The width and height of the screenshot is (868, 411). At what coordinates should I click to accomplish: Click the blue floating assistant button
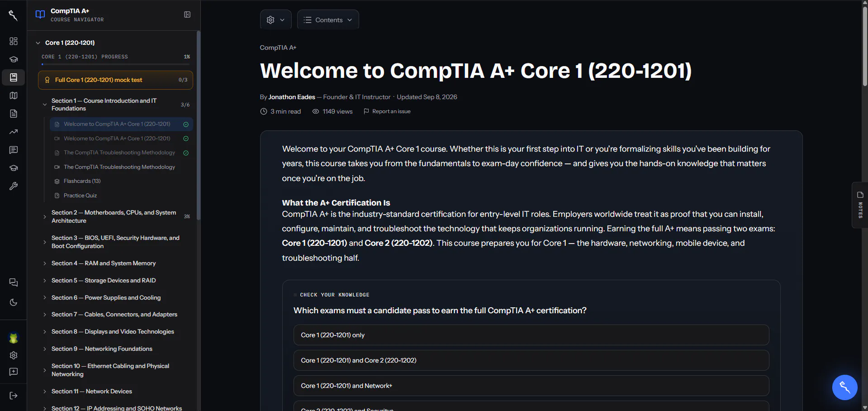pyautogui.click(x=844, y=387)
